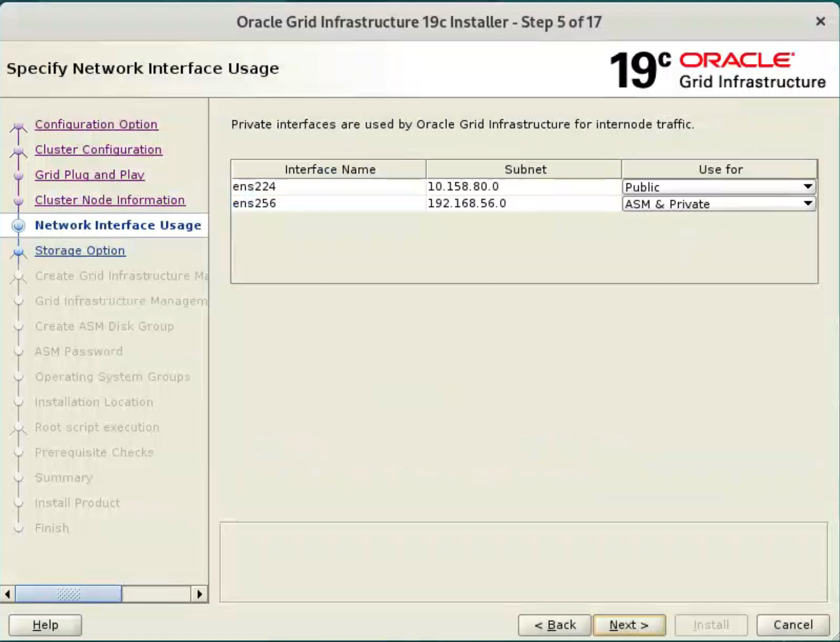The image size is (840, 642).
Task: Select the Network Interface Usage step
Action: point(118,225)
